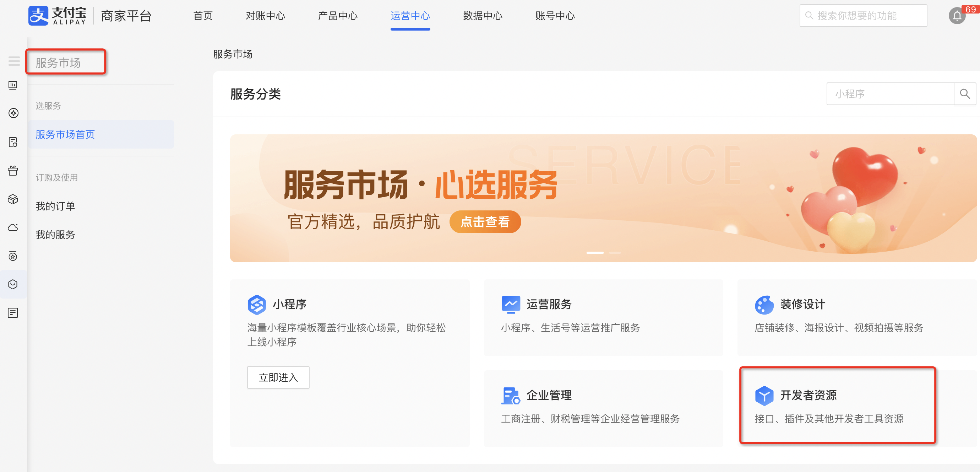Open 我的订单 in sidebar
The height and width of the screenshot is (472, 980).
click(x=55, y=206)
